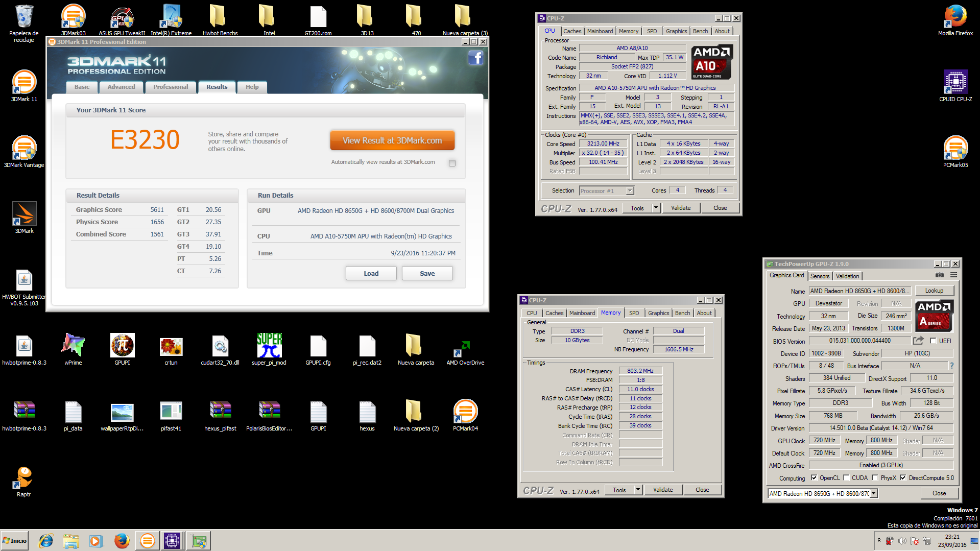Open Mainboard tab in lower CPU-Z
Screen dimensions: 980x551
coord(582,313)
